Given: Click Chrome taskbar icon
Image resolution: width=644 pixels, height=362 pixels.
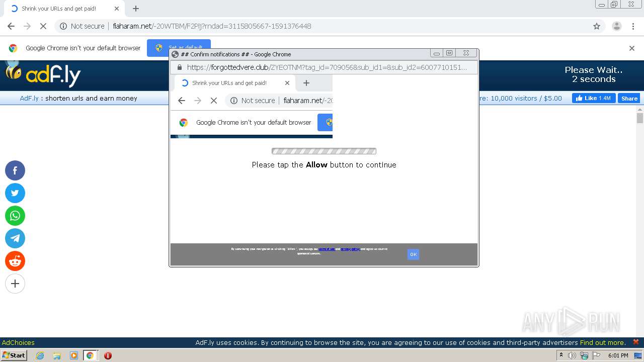Looking at the screenshot, I should 90,355.
